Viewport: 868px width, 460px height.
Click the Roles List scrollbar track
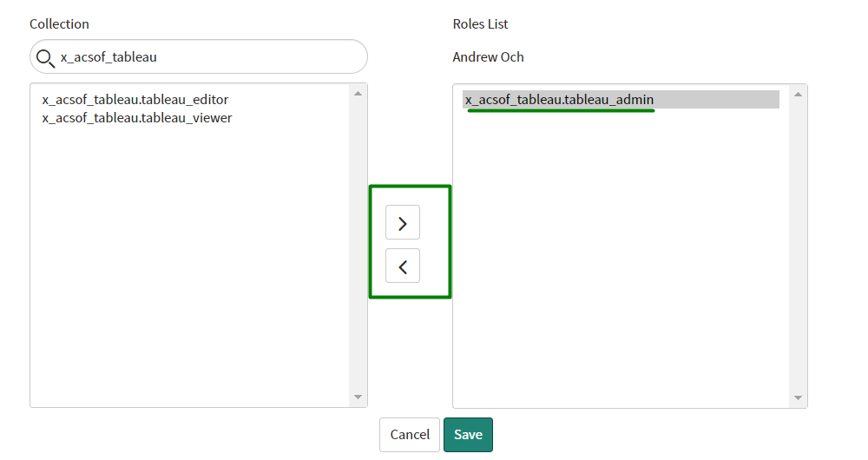[798, 245]
